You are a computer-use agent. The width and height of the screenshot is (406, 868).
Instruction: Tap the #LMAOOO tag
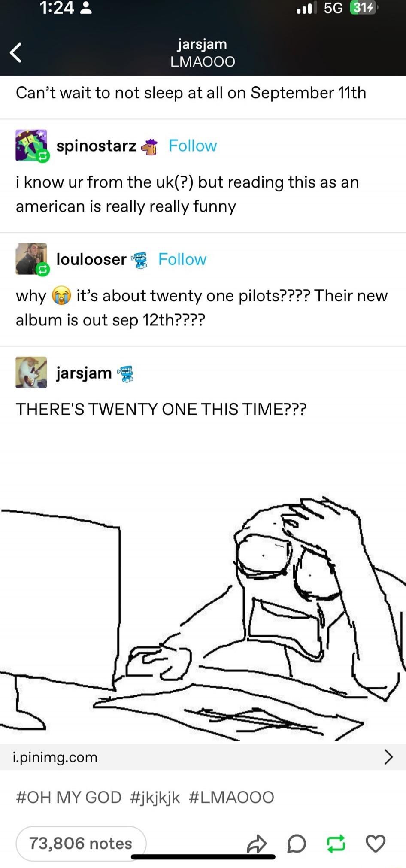(231, 798)
